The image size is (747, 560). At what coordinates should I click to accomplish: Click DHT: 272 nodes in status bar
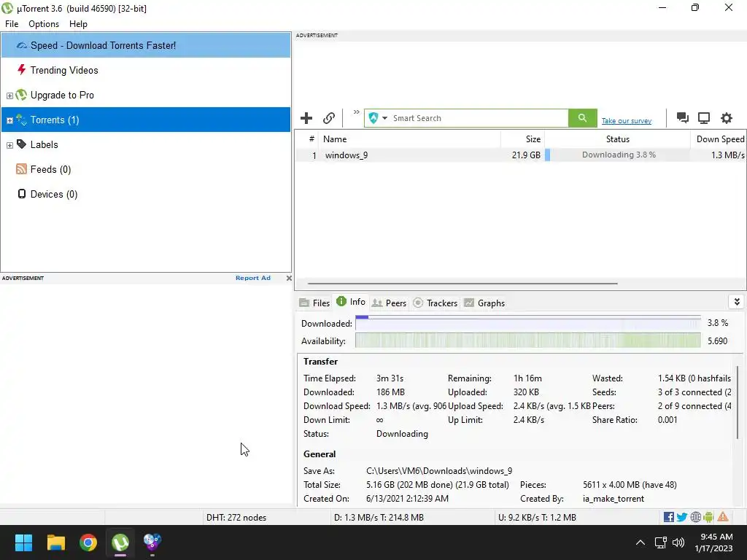[236, 517]
